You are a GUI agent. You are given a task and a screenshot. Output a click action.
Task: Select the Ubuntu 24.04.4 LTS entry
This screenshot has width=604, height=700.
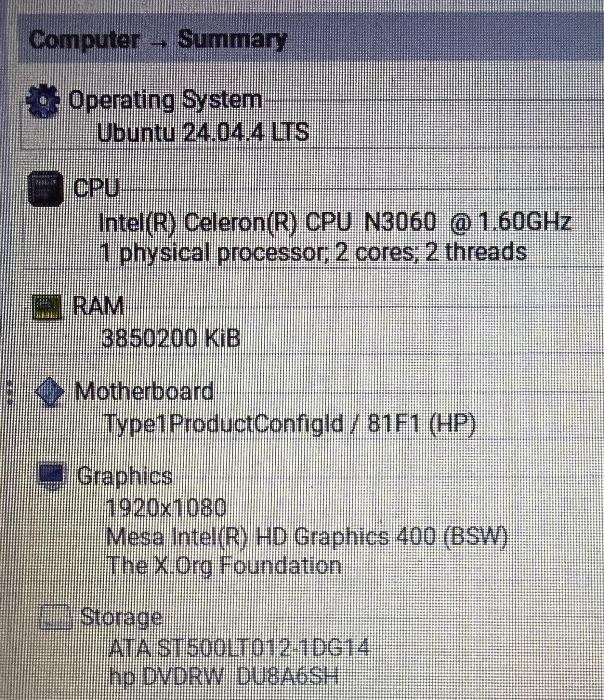click(x=203, y=132)
